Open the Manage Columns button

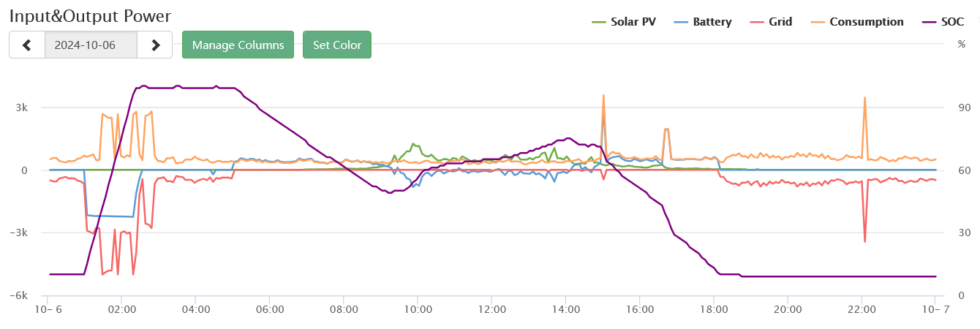238,45
